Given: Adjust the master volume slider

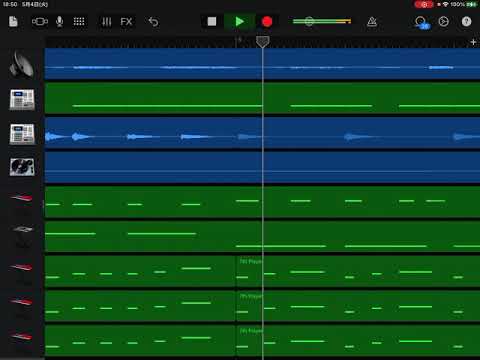Looking at the screenshot, I should pos(322,22).
